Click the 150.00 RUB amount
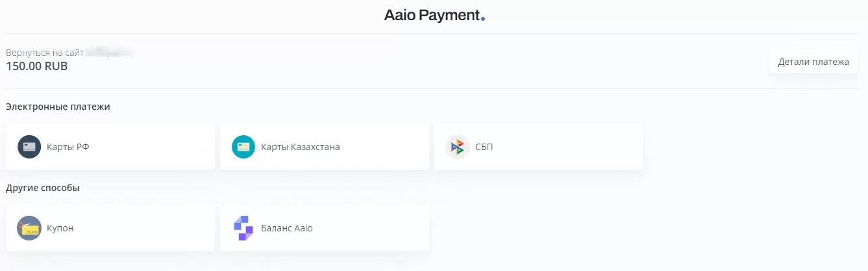The height and width of the screenshot is (271, 868). (37, 66)
